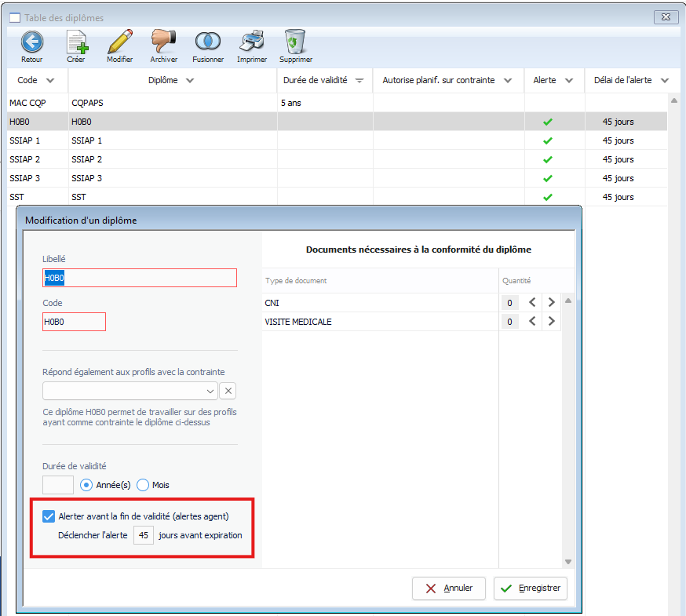Click the Libellé text field
The width and height of the screenshot is (686, 616).
(140, 278)
